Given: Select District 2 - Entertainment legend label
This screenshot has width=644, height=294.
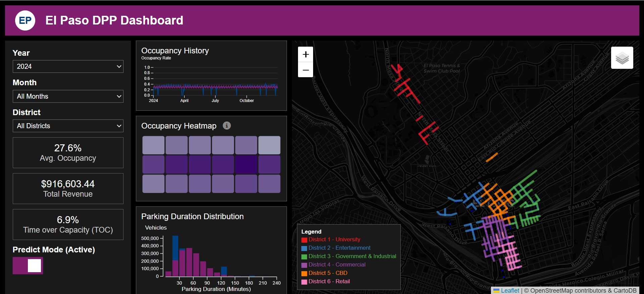Looking at the screenshot, I should tap(339, 248).
